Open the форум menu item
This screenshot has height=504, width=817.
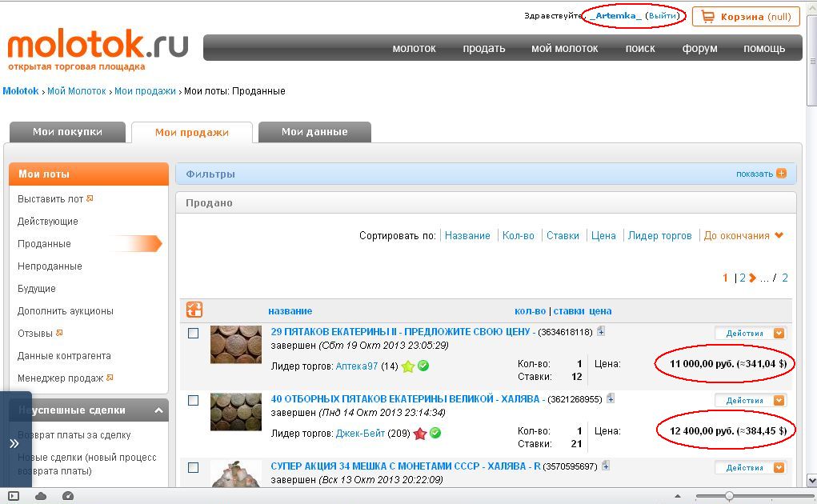point(699,49)
